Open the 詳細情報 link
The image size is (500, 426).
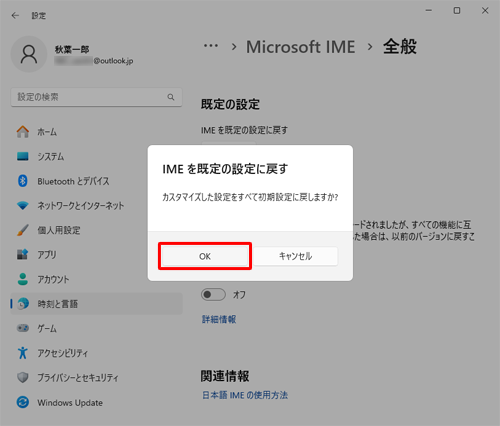pyautogui.click(x=219, y=319)
